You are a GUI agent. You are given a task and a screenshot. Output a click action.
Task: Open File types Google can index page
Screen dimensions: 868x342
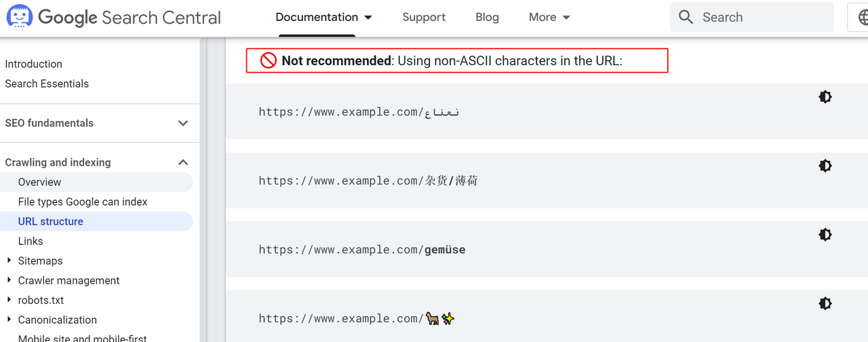coord(83,202)
